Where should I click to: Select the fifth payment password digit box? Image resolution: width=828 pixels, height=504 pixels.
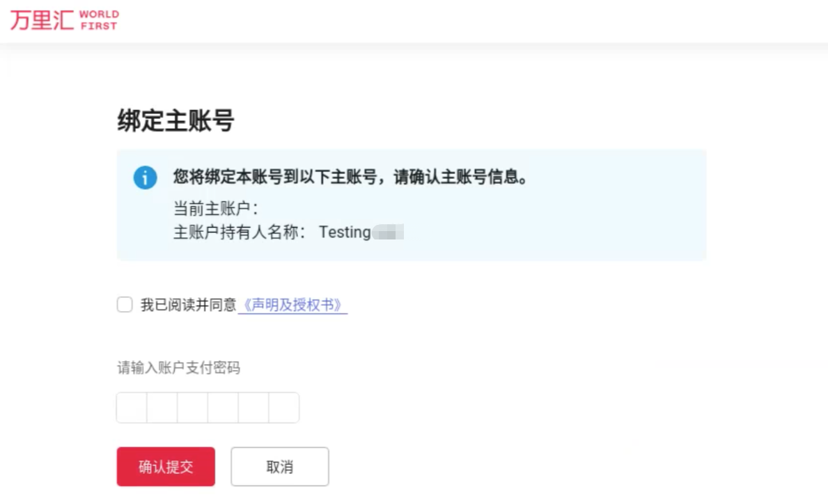pos(253,408)
